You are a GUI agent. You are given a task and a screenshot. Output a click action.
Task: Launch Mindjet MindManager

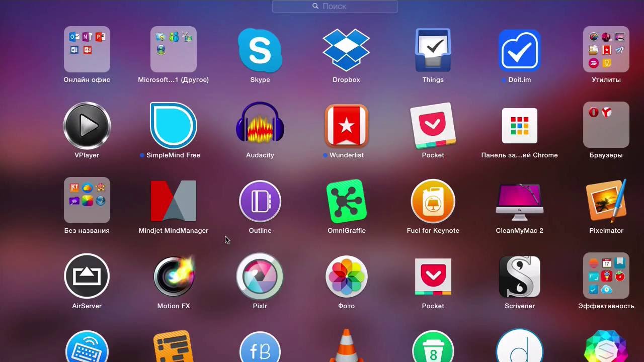click(174, 201)
